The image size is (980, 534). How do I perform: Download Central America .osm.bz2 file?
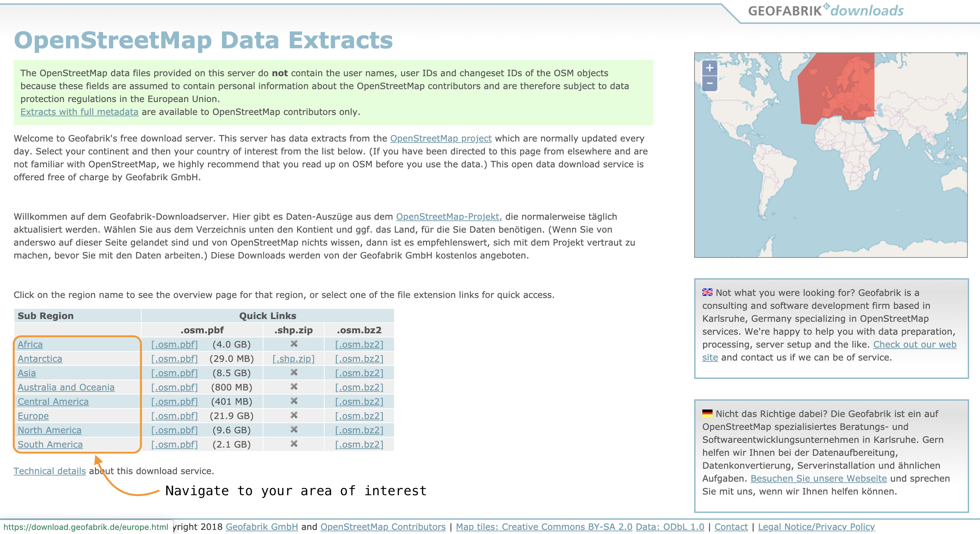(359, 401)
